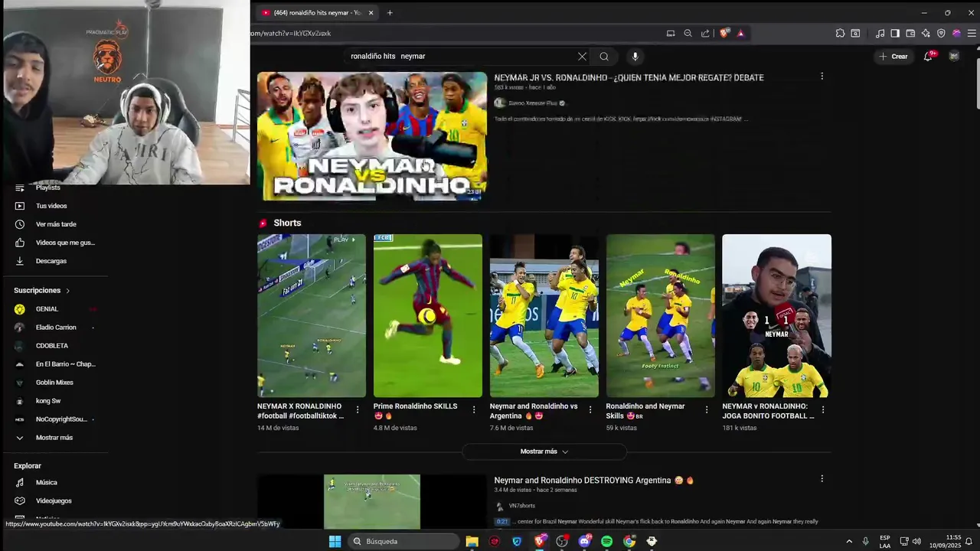The height and width of the screenshot is (551, 980).
Task: Open the browser extensions puzzle icon
Action: [x=840, y=33]
